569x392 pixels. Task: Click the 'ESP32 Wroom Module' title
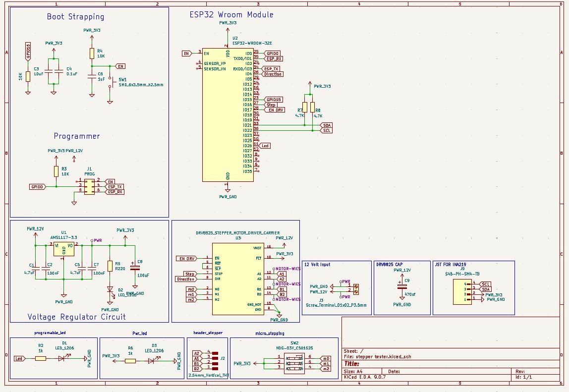(231, 15)
